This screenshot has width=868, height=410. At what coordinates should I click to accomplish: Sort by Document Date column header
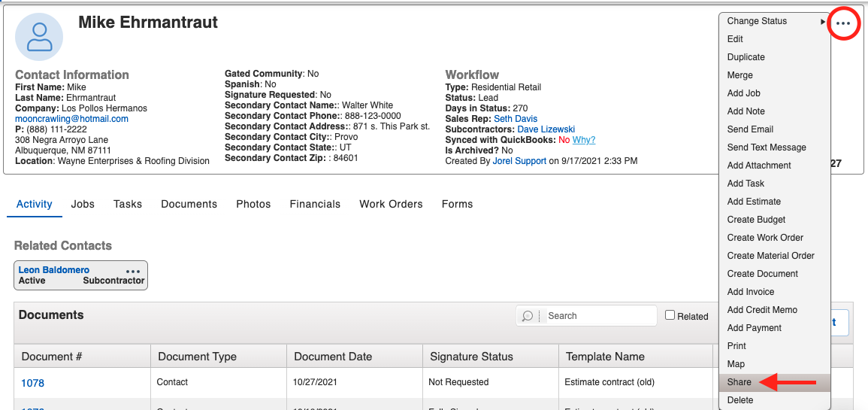pyautogui.click(x=333, y=357)
